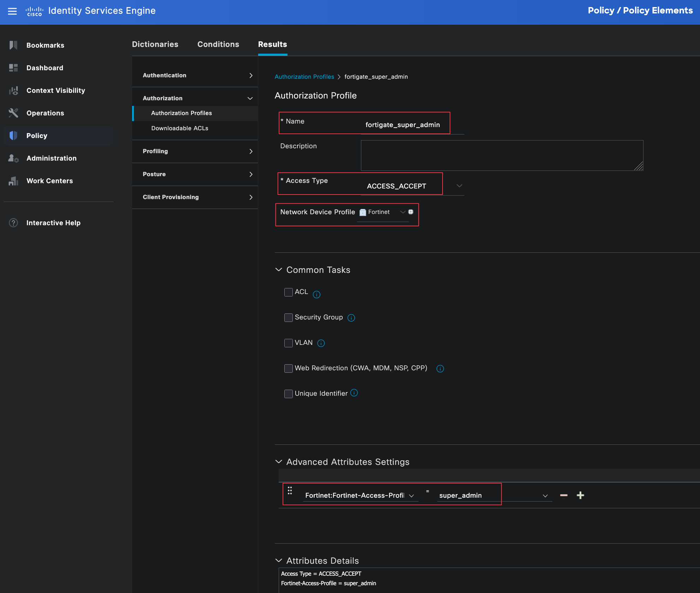Expand the Profiling section
The image size is (700, 593).
pyautogui.click(x=195, y=151)
